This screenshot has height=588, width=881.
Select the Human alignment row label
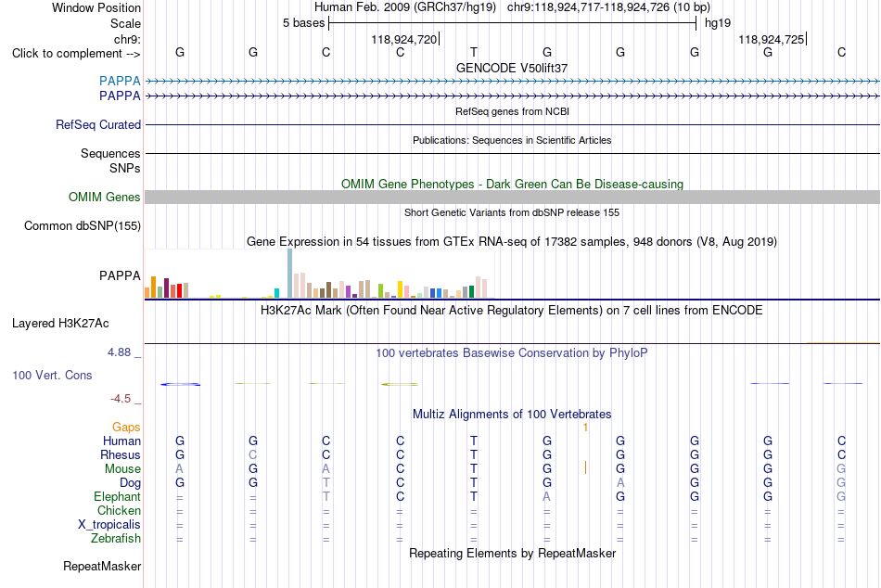121,441
